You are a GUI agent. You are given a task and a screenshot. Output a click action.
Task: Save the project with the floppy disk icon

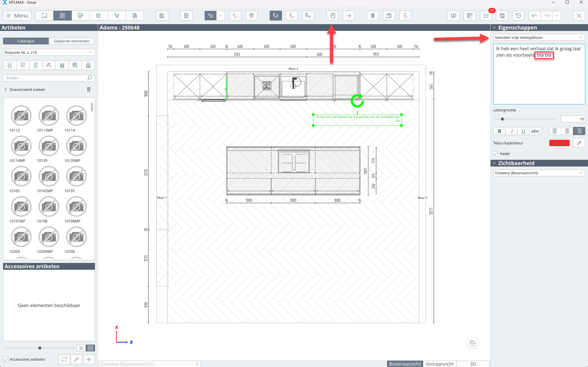[502, 16]
